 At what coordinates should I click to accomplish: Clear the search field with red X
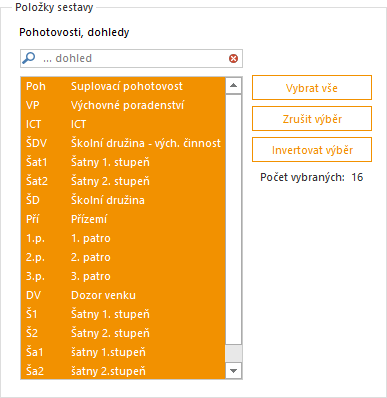click(x=233, y=59)
